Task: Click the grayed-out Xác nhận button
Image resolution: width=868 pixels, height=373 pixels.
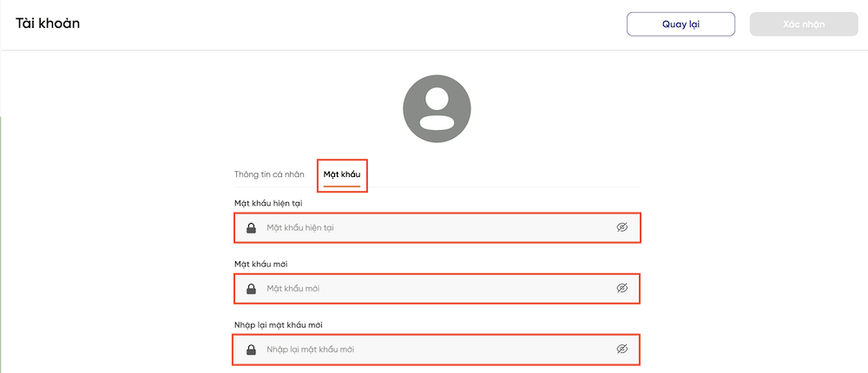Action: click(804, 24)
